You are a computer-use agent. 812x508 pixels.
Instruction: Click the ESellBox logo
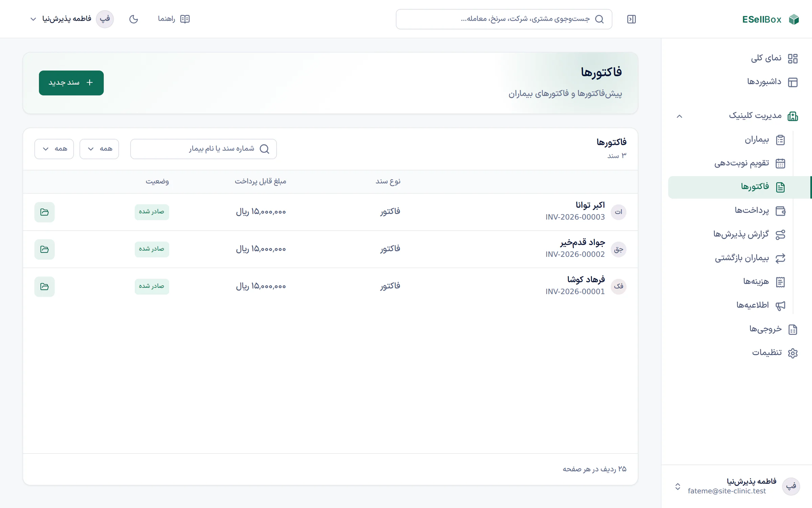(x=771, y=19)
